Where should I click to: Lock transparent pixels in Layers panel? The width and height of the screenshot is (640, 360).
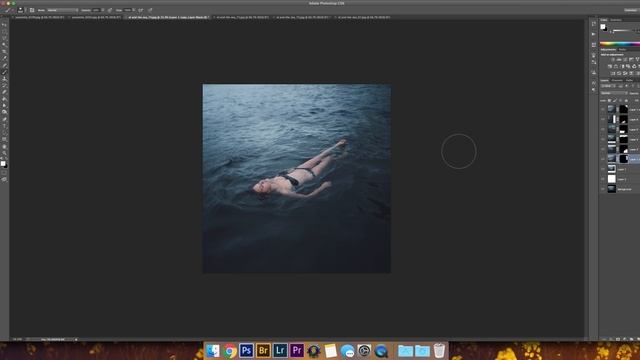click(609, 100)
